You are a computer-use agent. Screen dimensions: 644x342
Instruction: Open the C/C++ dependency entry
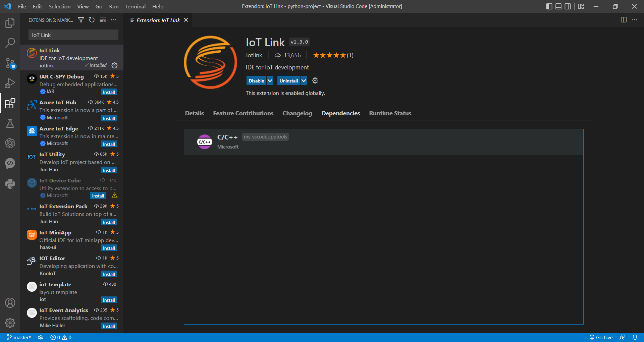tap(384, 142)
